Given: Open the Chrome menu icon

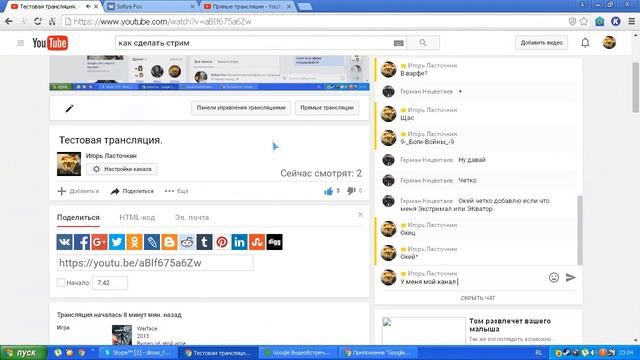Looking at the screenshot, I should pyautogui.click(x=631, y=21).
